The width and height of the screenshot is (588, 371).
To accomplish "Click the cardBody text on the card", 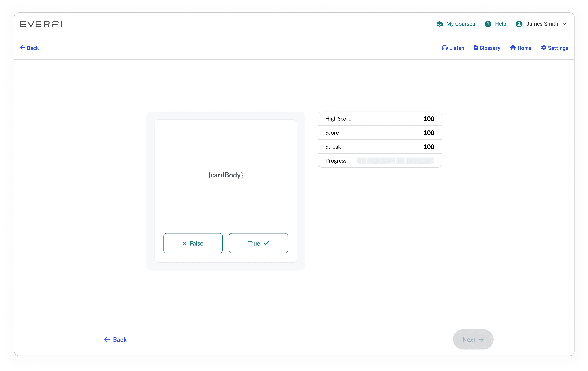I will pos(226,175).
